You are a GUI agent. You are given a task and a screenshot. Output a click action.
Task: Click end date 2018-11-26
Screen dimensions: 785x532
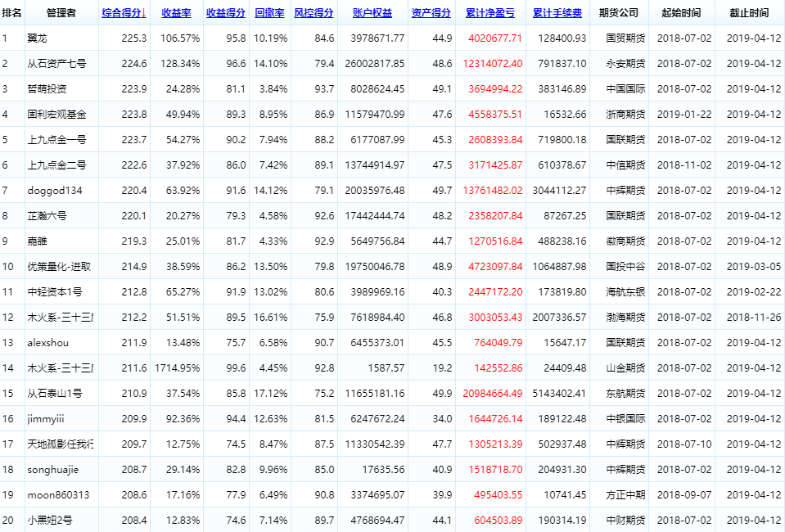tap(754, 318)
